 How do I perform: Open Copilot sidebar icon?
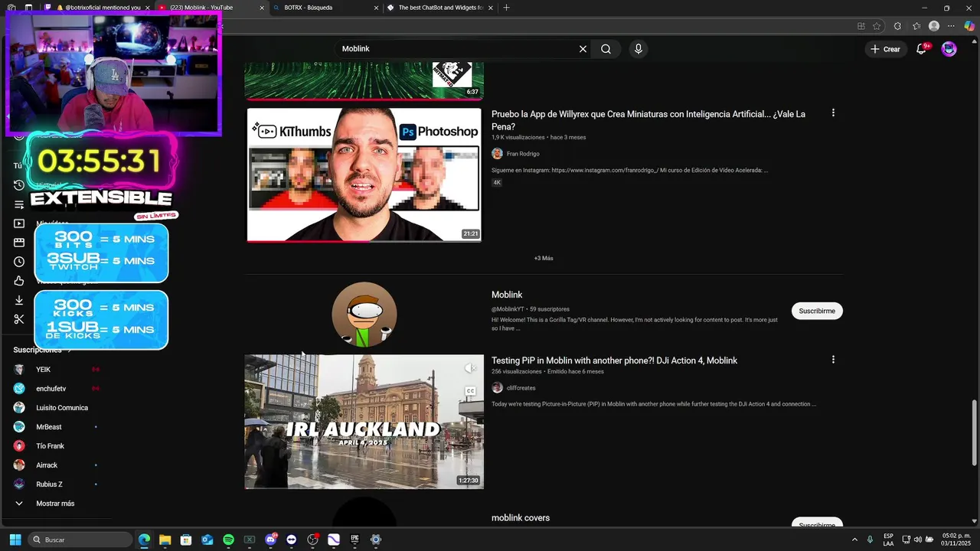pos(969,26)
